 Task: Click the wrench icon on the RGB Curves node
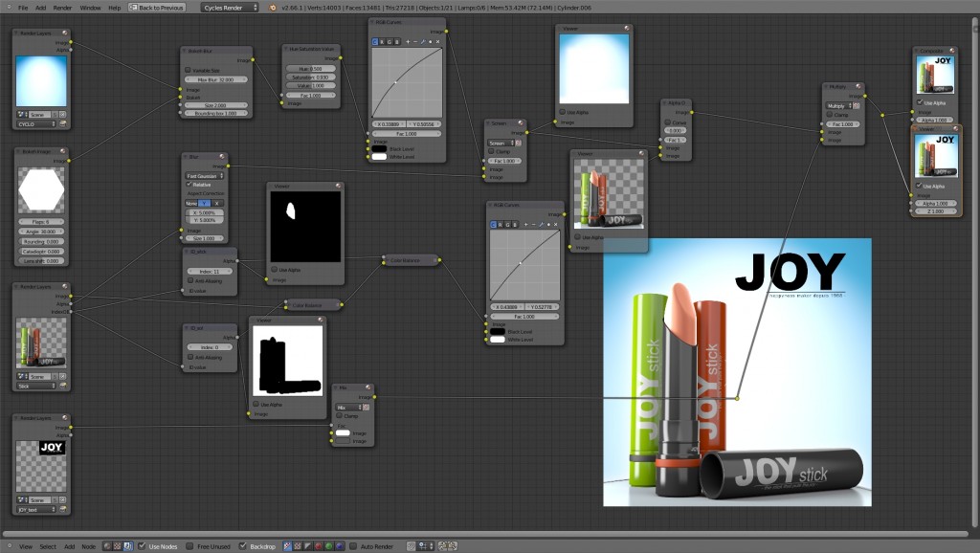(x=423, y=41)
